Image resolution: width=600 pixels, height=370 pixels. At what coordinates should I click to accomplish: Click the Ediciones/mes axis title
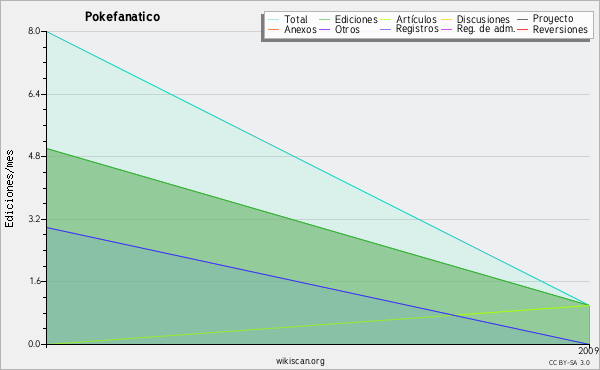point(10,189)
